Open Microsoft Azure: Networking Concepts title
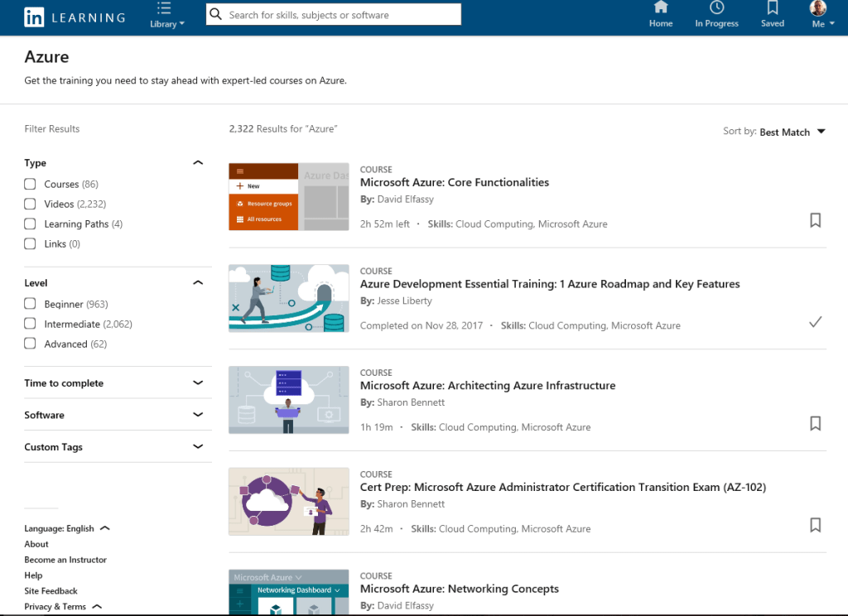Image resolution: width=848 pixels, height=616 pixels. click(x=459, y=589)
